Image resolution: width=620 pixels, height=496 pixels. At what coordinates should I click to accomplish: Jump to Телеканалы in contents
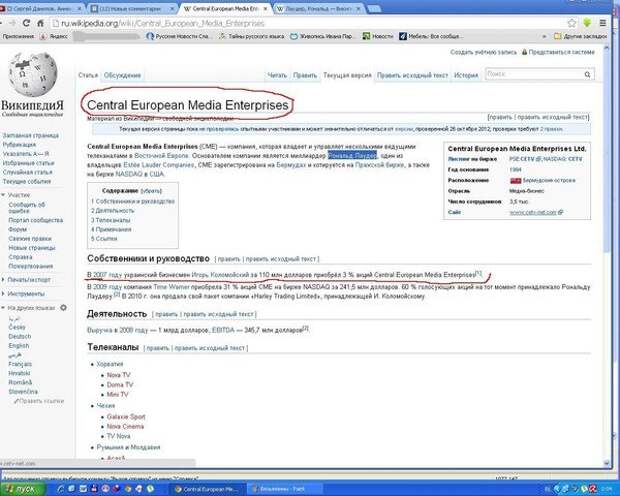point(111,220)
